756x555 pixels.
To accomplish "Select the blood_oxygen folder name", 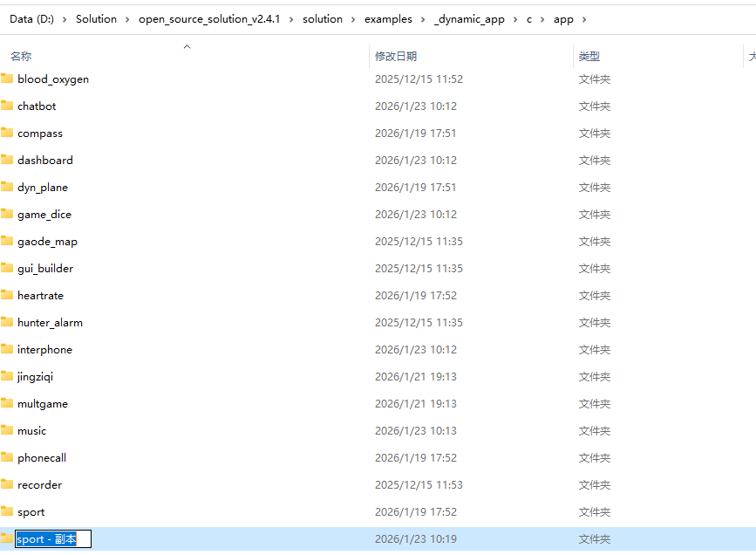I will click(x=53, y=79).
